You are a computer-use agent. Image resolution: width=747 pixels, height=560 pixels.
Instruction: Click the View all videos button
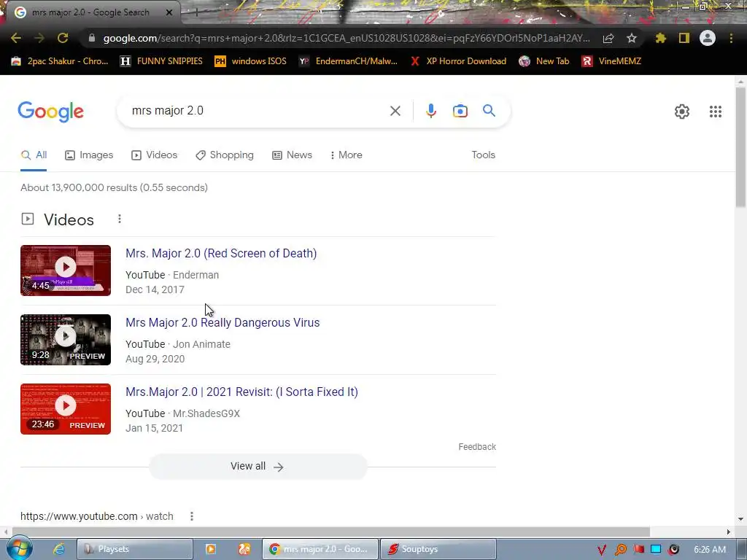click(x=258, y=467)
